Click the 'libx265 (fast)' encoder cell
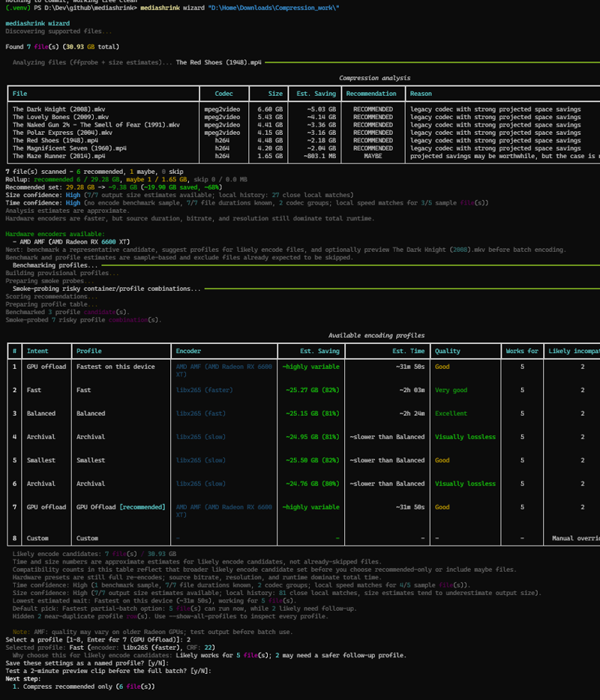This screenshot has height=700, width=600. (x=201, y=414)
